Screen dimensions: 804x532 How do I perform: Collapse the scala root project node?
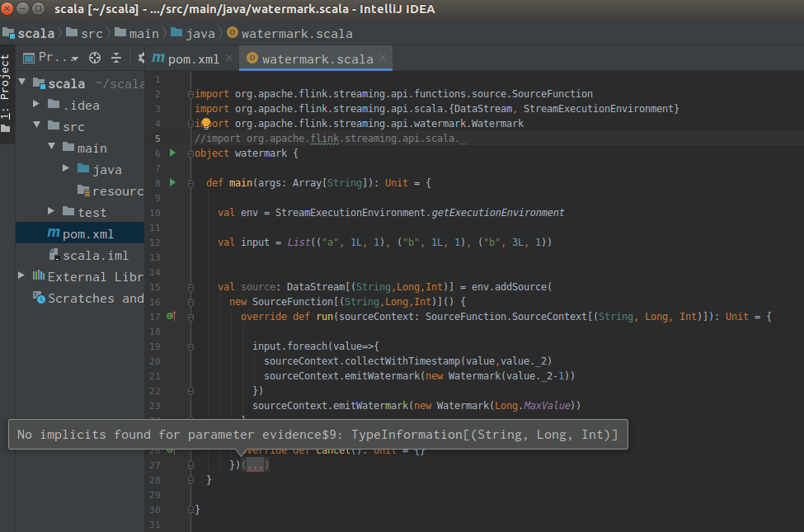22,82
